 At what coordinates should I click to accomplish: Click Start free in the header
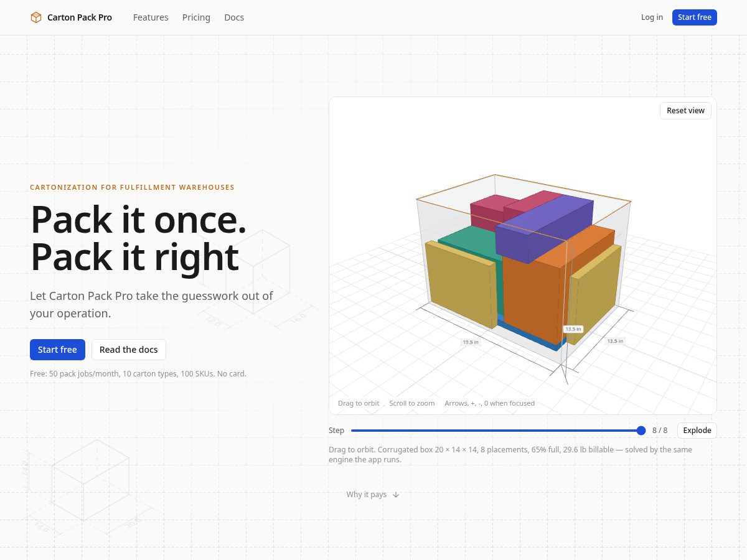695,17
